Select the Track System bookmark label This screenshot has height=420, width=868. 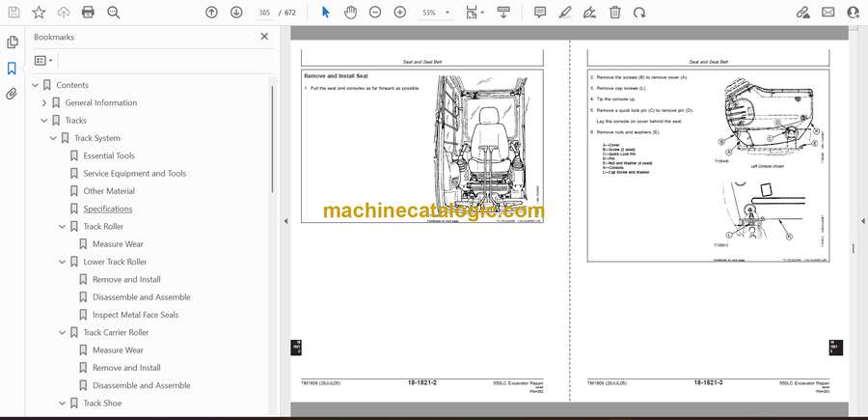click(97, 138)
